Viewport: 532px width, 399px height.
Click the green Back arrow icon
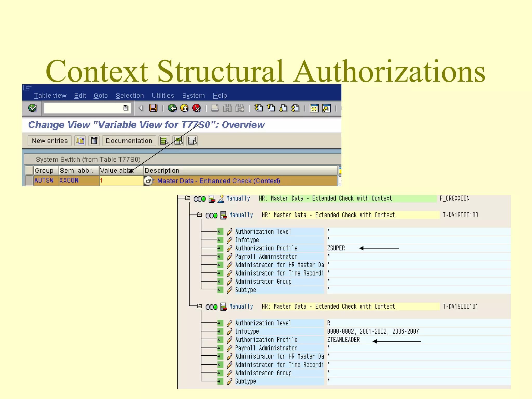click(172, 108)
